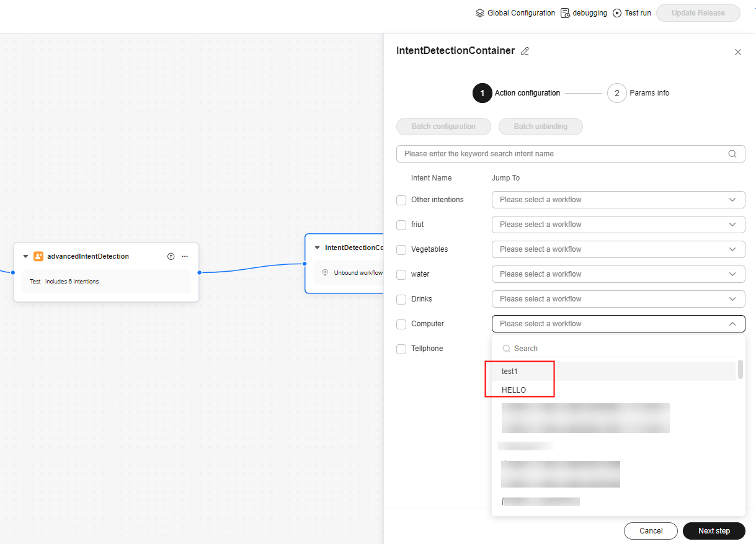
Task: Click the search magnifier in intent name field
Action: pos(732,154)
